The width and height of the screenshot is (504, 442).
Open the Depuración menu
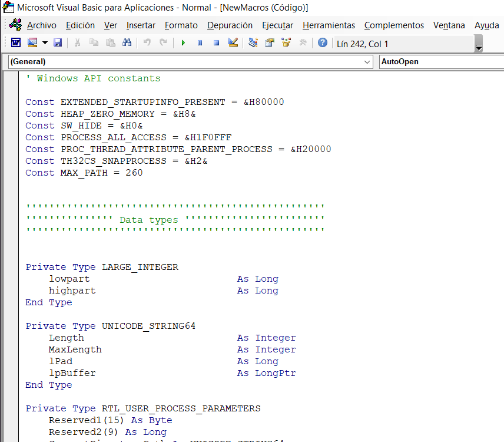230,25
